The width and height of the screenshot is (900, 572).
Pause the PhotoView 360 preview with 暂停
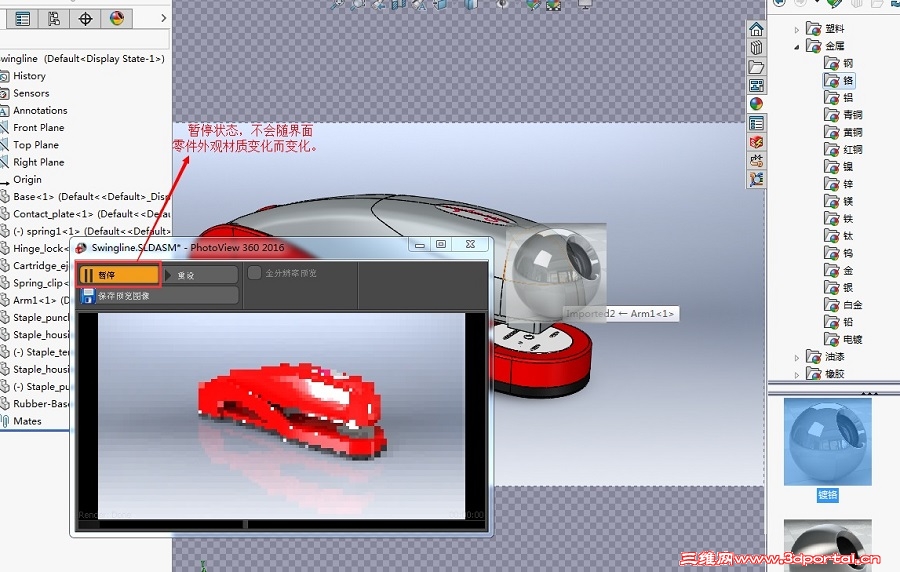[119, 275]
